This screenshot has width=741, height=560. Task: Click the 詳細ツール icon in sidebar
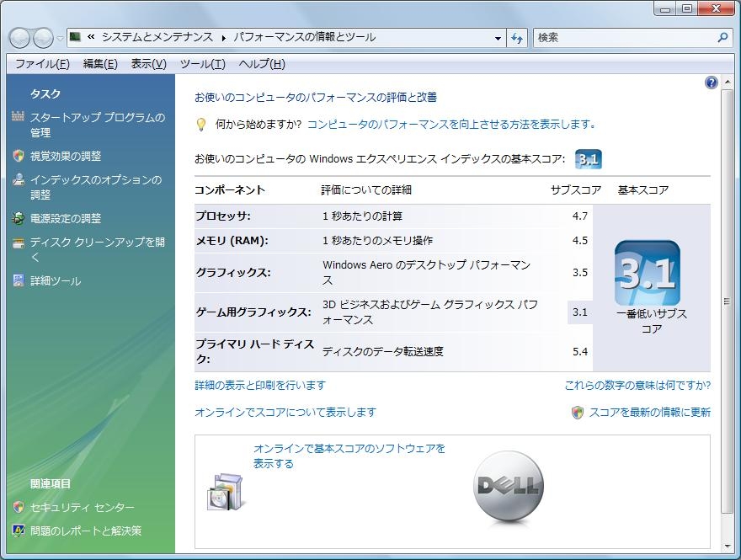point(19,280)
